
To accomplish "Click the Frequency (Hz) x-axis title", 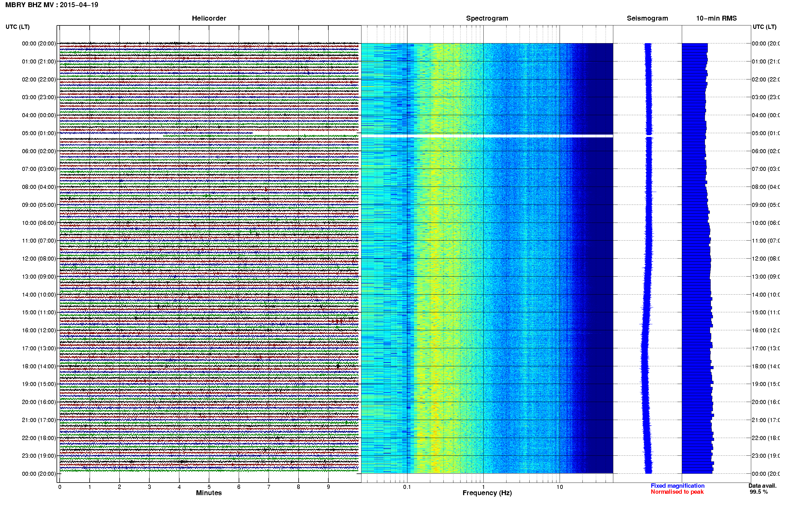I will click(x=487, y=493).
